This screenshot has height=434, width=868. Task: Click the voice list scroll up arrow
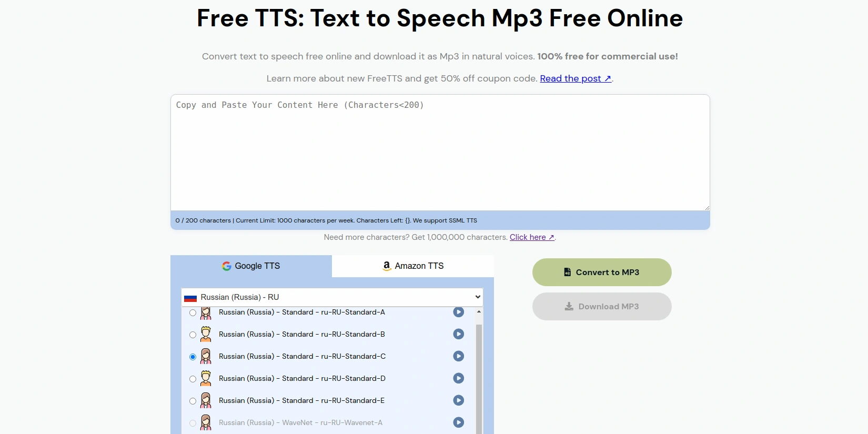point(479,311)
